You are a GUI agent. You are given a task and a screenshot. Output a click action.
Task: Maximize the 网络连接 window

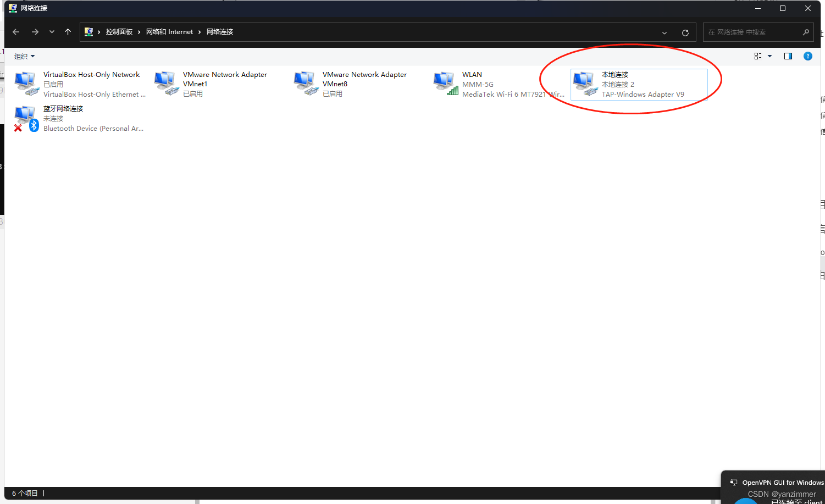click(x=783, y=8)
